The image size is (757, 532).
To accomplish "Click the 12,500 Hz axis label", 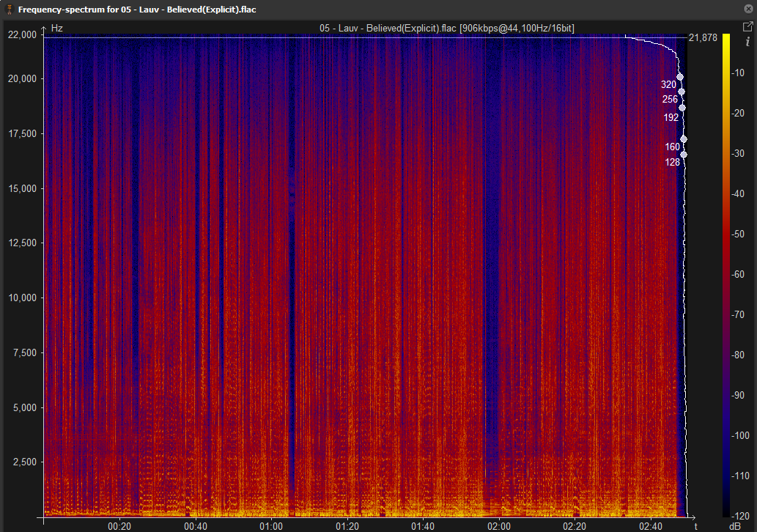I will [23, 243].
